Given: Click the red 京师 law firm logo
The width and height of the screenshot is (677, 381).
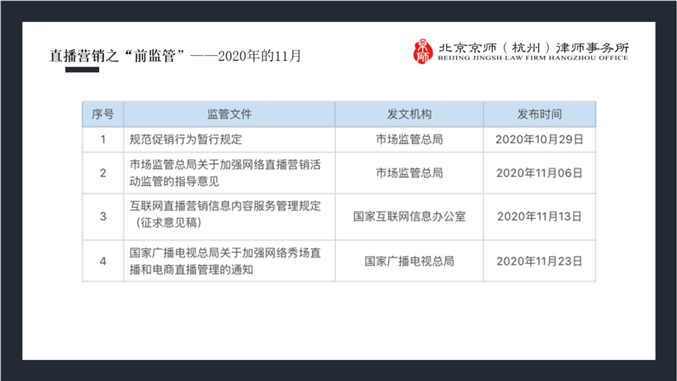Looking at the screenshot, I should [x=423, y=51].
